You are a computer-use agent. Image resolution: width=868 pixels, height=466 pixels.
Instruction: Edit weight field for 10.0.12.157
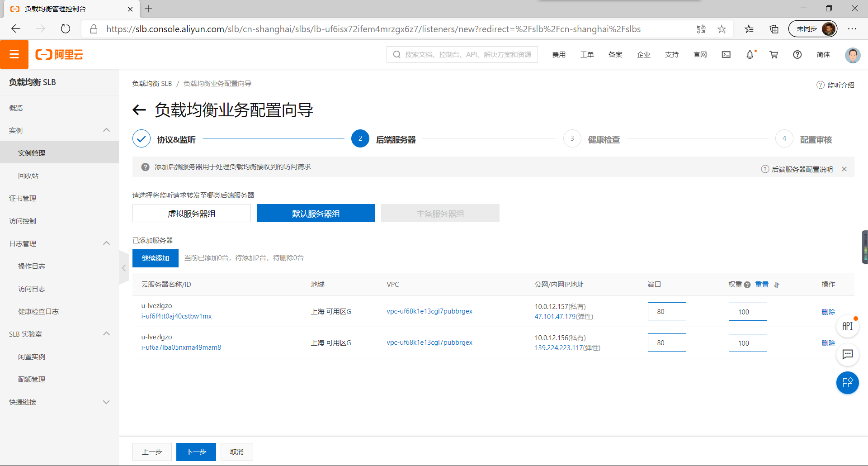click(748, 312)
